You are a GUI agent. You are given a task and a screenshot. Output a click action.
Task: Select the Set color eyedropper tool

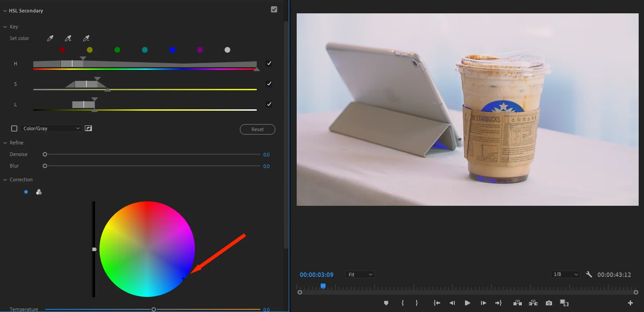[x=50, y=39]
